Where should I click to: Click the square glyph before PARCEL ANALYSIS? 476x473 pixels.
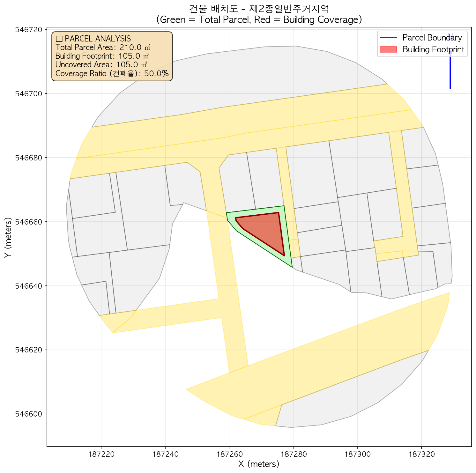point(59,39)
